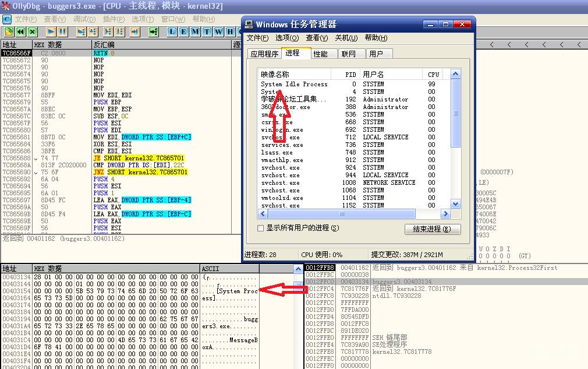Click the process list vertical scroll thumb
This screenshot has height=369, width=588.
coord(456,113)
